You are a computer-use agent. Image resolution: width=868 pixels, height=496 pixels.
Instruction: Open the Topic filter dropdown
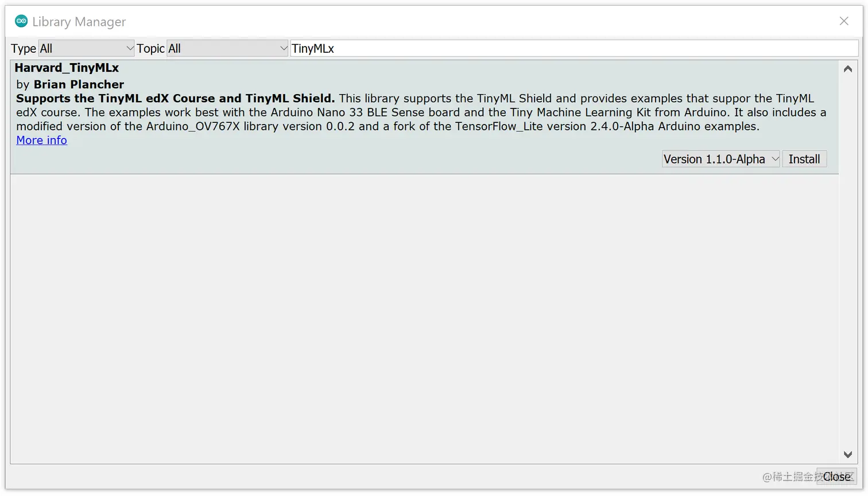227,48
